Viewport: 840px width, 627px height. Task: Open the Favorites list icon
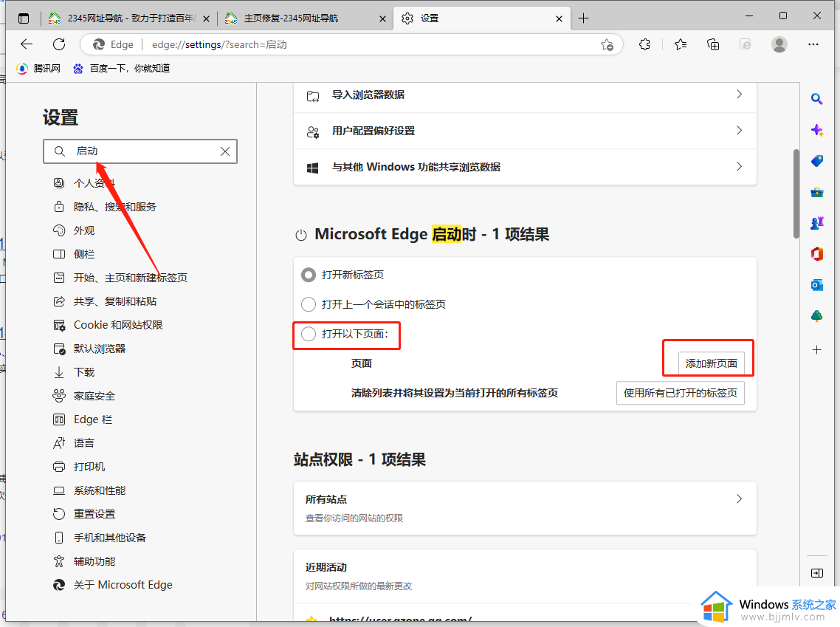click(x=681, y=44)
